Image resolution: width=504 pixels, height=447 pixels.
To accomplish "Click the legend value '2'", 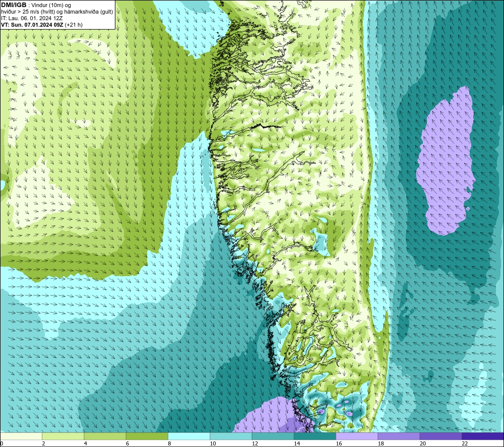I will coord(43,443).
